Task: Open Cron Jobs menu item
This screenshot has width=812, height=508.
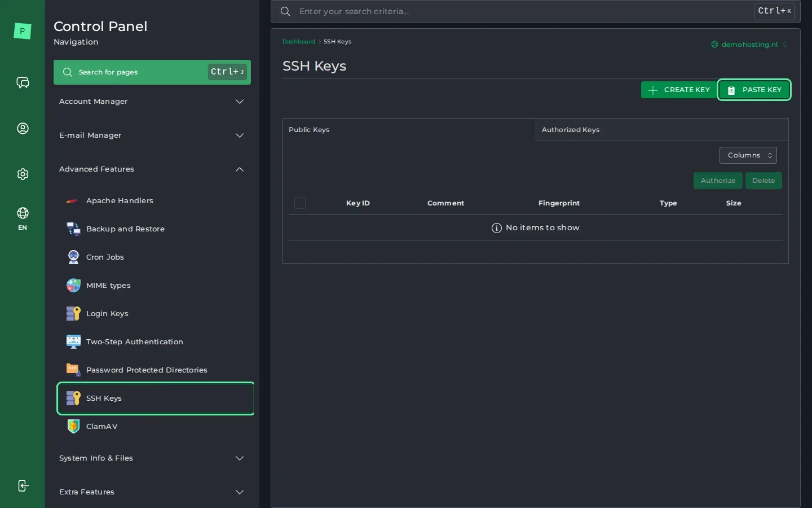Action: 155,257
